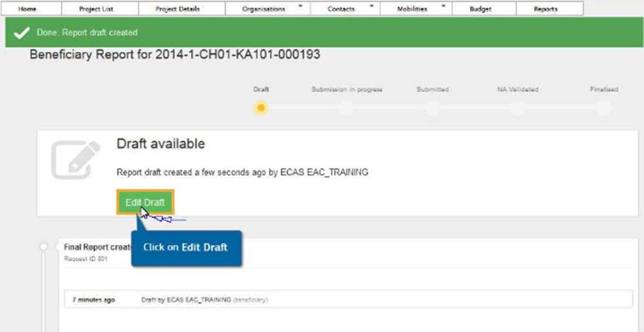Expand the Contacts dropdown arrow
644x332 pixels.
point(372,6)
